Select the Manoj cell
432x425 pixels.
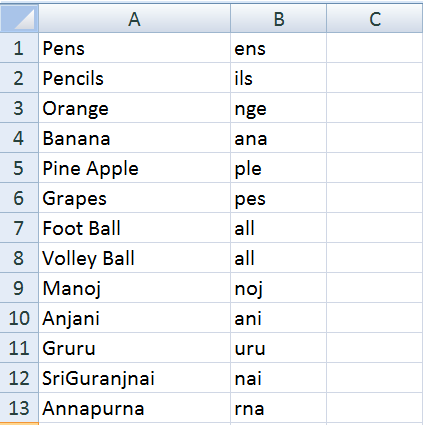point(134,288)
